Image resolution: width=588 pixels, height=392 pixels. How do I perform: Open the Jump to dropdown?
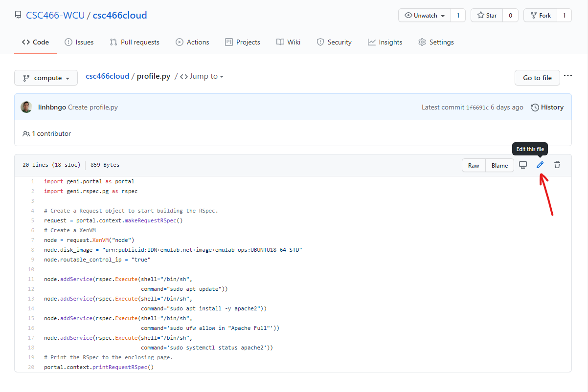[x=202, y=76]
